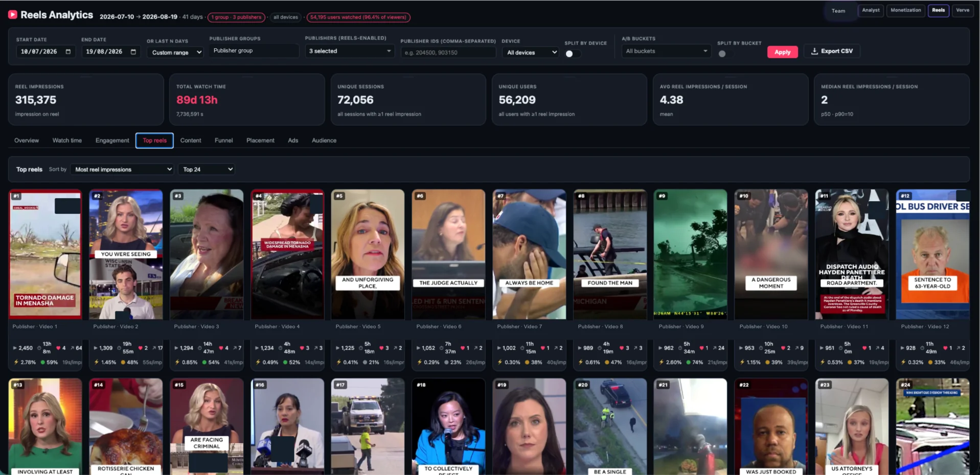Viewport: 980px width, 475px height.
Task: Open the End Date calendar picker icon
Action: pyautogui.click(x=133, y=52)
